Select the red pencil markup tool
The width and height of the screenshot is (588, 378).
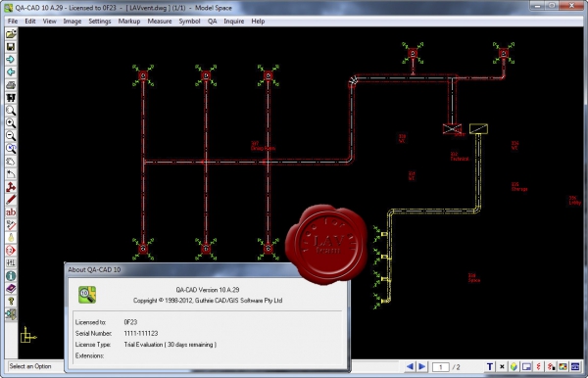(11, 200)
